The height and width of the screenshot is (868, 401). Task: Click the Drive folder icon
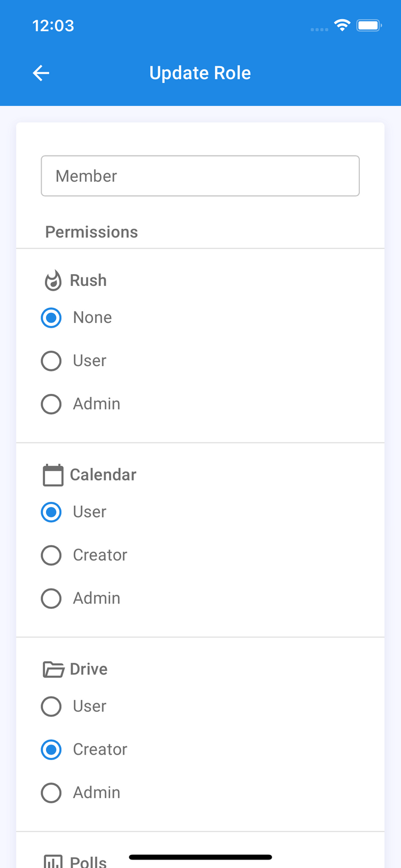point(53,669)
